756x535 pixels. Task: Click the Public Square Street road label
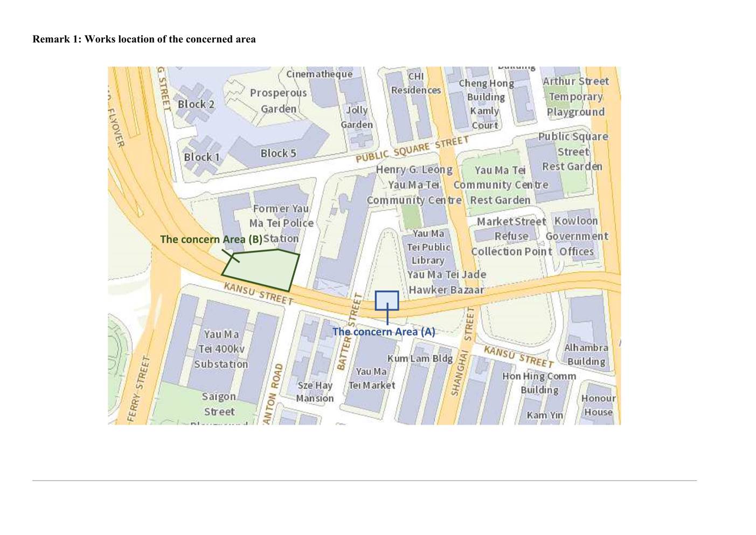coord(412,149)
